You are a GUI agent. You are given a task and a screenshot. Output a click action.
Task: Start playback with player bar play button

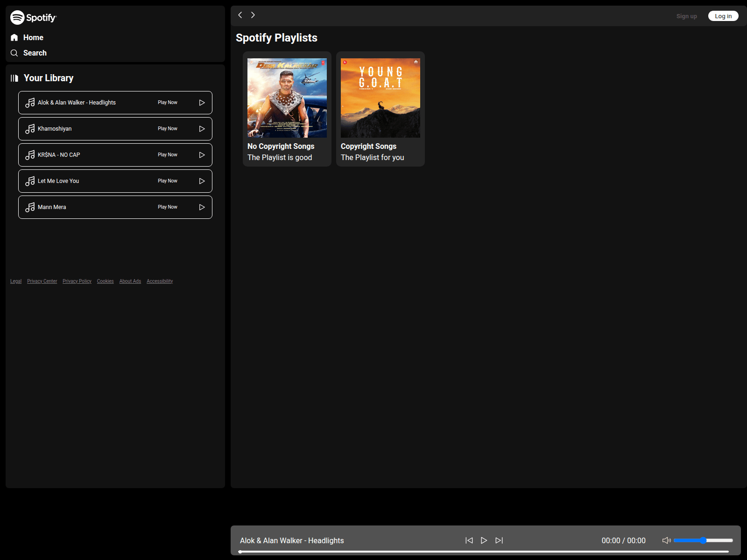click(x=484, y=540)
